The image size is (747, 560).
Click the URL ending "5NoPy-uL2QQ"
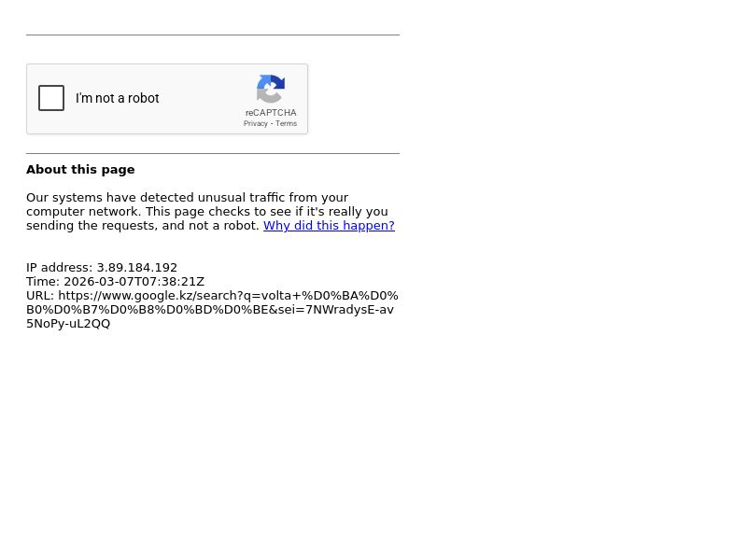(68, 323)
